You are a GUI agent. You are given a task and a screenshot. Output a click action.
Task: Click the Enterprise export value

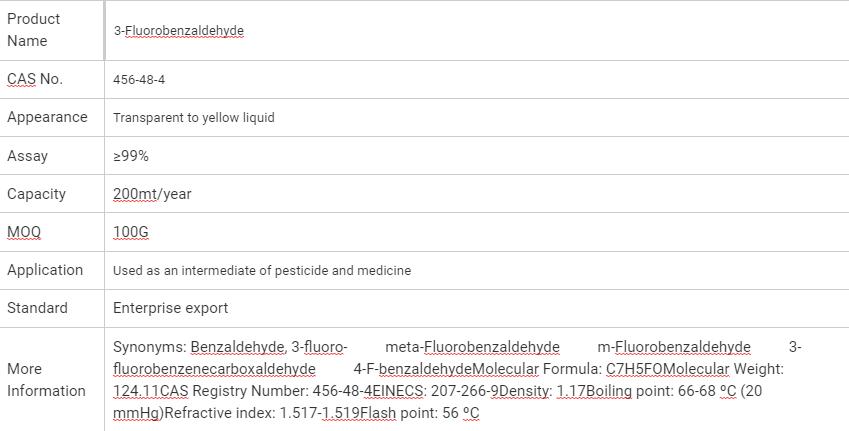coord(170,308)
